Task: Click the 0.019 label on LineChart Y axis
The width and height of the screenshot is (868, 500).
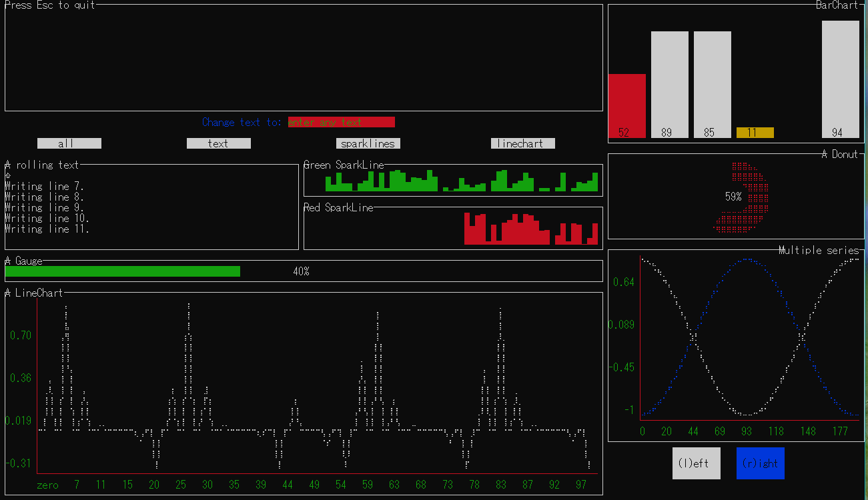Action: 18,421
